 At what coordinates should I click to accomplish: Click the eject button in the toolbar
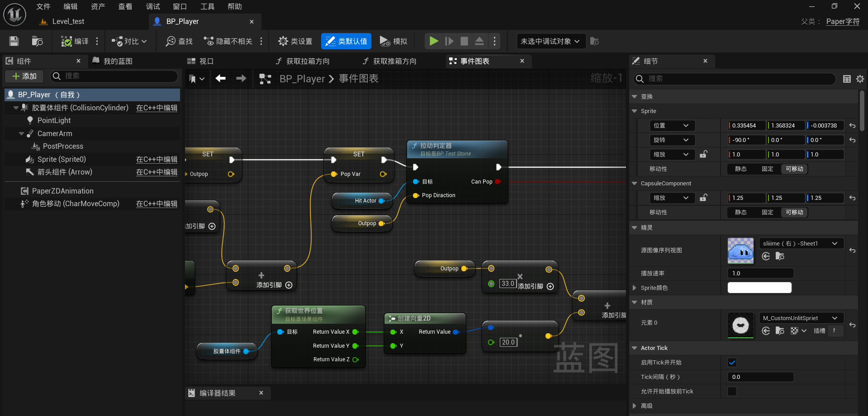click(x=479, y=41)
